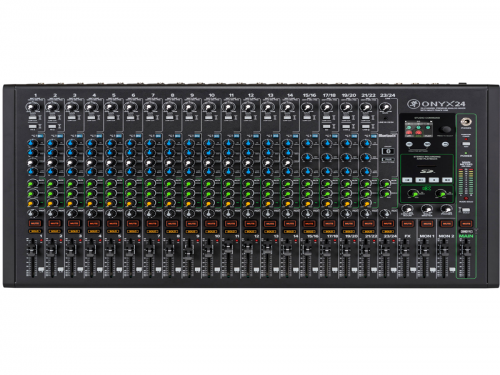The width and height of the screenshot is (500, 375).
Task: Click channel 11's orange FX send knob
Action: click(228, 203)
